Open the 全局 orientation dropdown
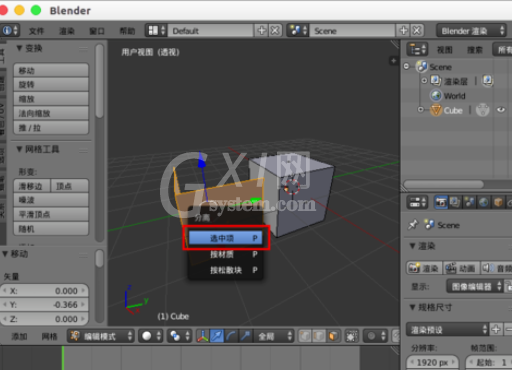Viewport: 512px width, 370px height. tap(274, 336)
